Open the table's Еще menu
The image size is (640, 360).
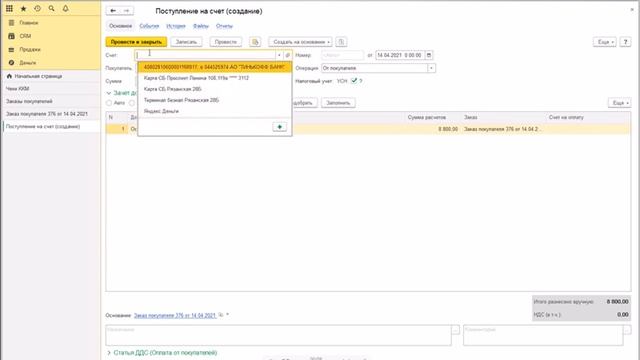click(x=620, y=103)
